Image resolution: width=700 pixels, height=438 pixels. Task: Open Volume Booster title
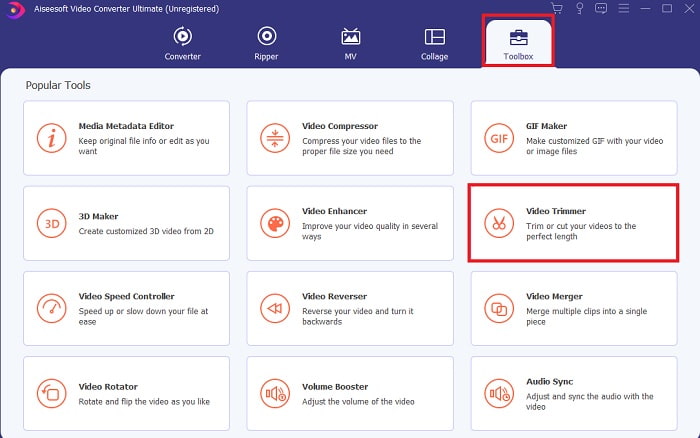coord(335,387)
